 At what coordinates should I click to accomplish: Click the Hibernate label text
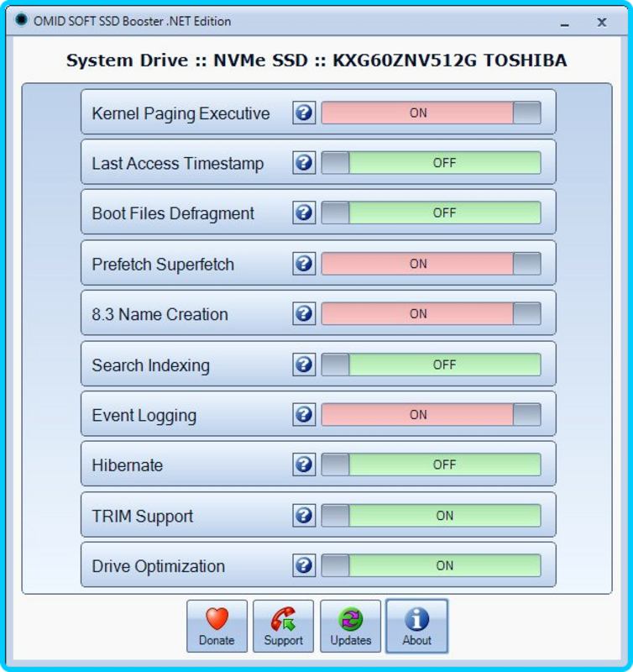coord(128,465)
